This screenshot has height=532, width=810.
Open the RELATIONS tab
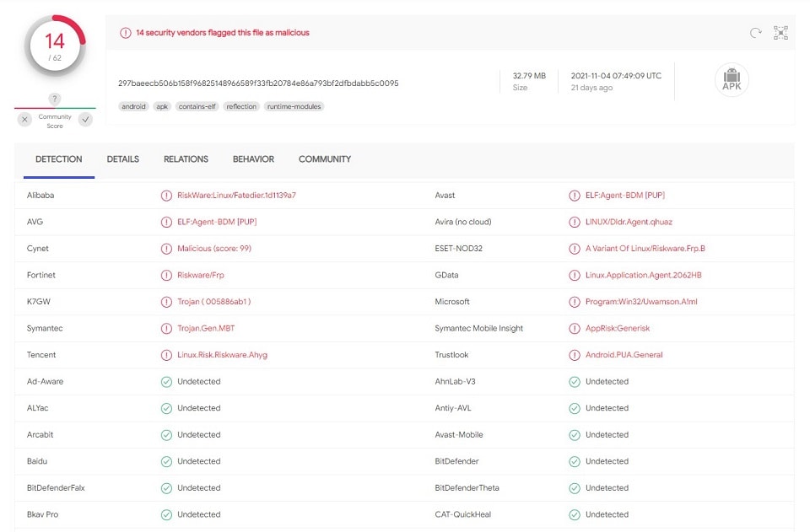pyautogui.click(x=186, y=159)
